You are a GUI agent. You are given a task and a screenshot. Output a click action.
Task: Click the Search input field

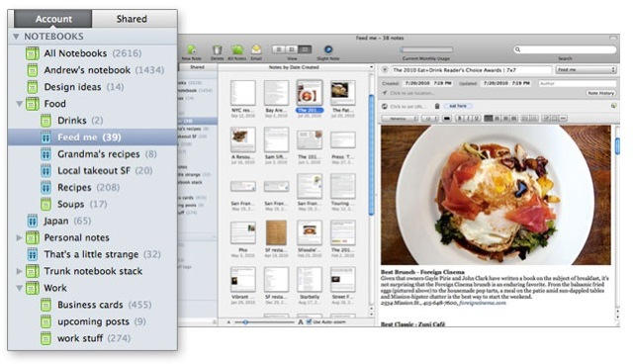tap(565, 49)
